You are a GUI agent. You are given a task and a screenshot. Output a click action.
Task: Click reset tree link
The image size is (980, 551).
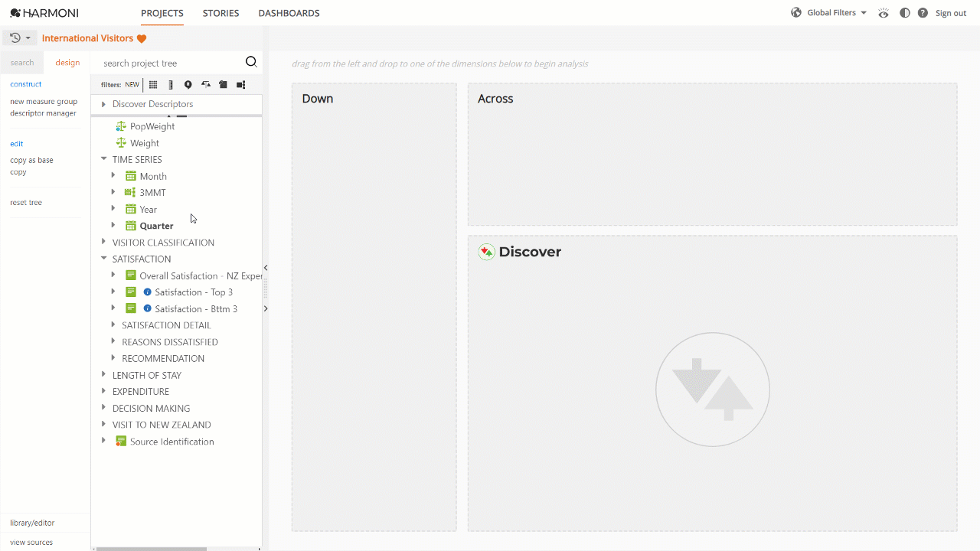click(26, 203)
